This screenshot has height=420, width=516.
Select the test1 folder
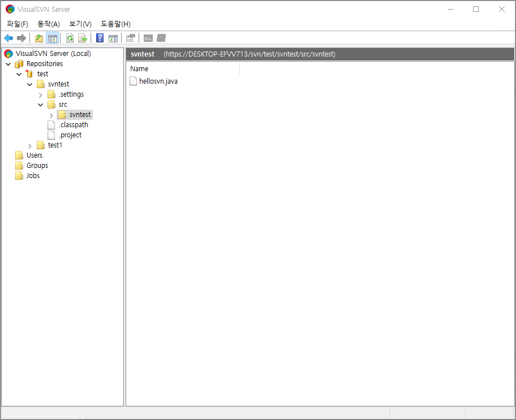coord(55,145)
